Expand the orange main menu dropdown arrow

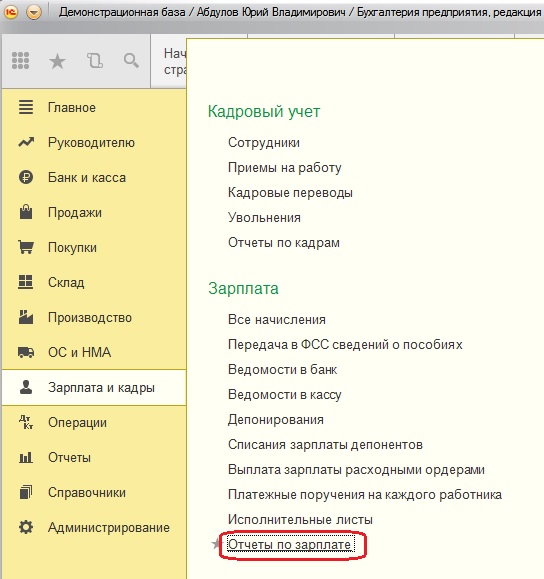click(34, 13)
